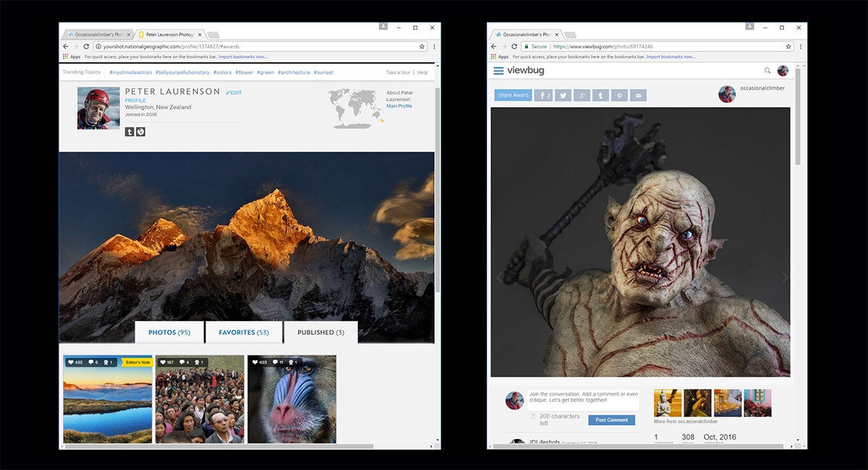
Task: Click the site info icon in the National Geographic address bar
Action: coord(98,46)
